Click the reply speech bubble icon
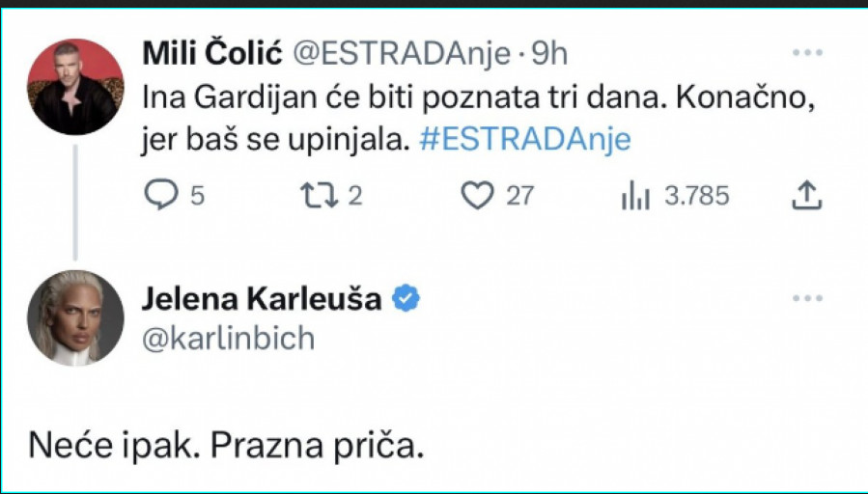This screenshot has width=868, height=494. [x=160, y=196]
